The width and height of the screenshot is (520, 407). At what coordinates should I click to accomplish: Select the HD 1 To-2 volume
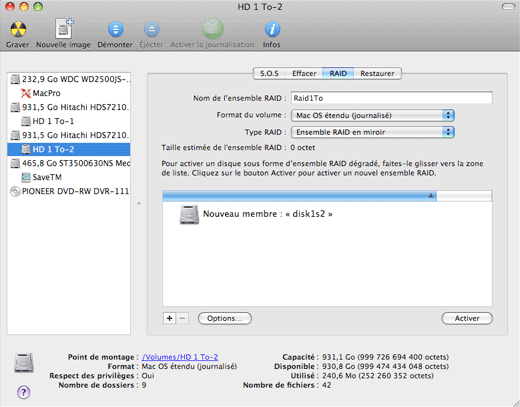69,149
